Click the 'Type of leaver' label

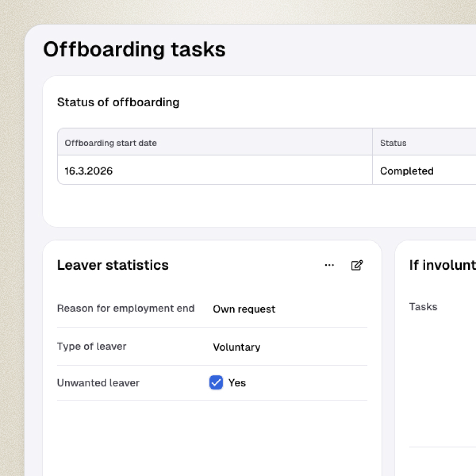tap(91, 346)
